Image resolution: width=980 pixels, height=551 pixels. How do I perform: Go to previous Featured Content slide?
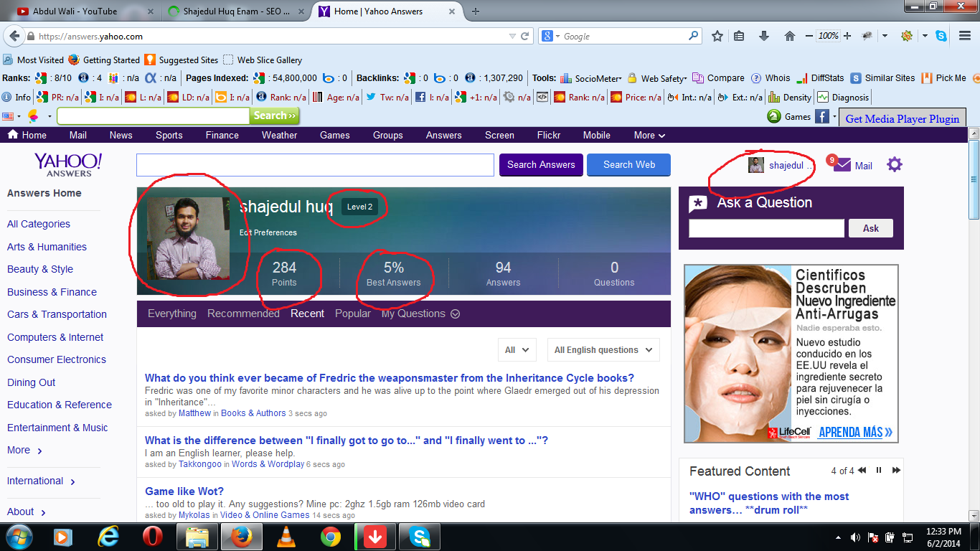[x=862, y=471]
